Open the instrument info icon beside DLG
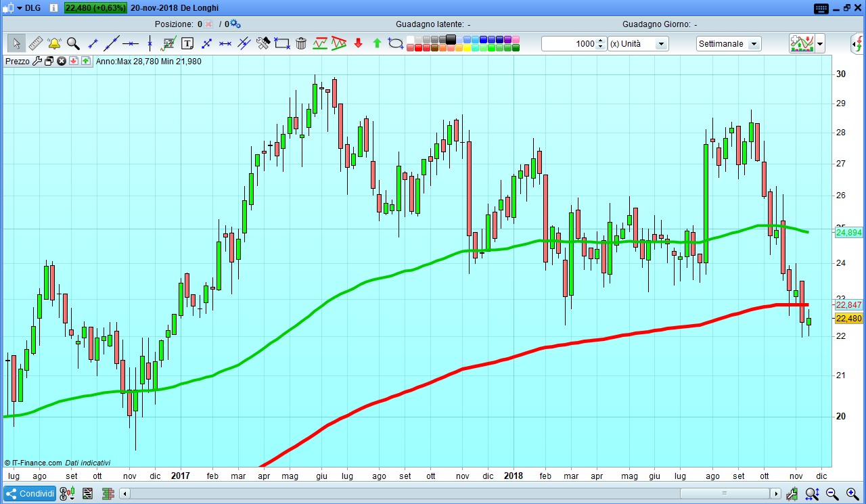Image resolution: width=866 pixels, height=504 pixels. [x=54, y=8]
